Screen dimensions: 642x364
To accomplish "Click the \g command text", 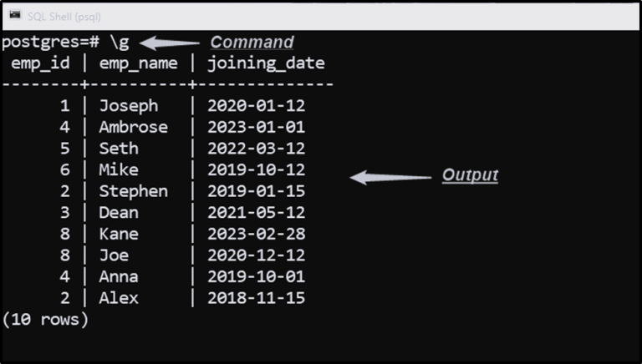I will click(120, 42).
